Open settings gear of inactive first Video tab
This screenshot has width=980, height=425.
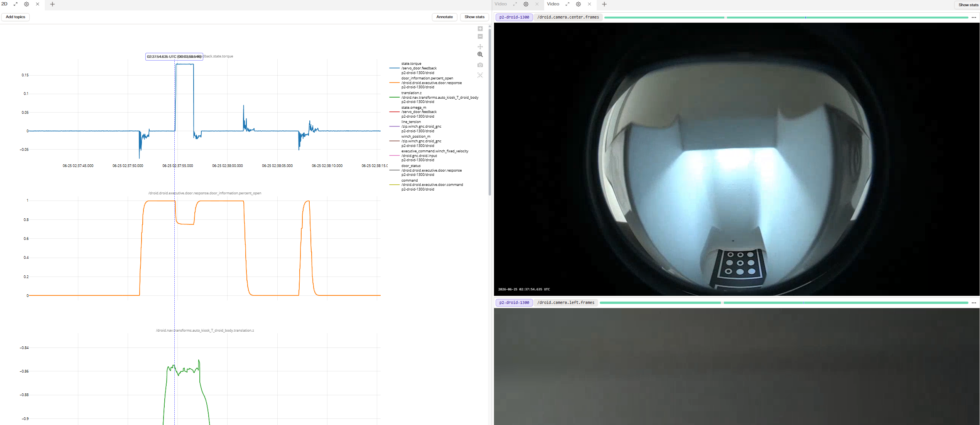(x=526, y=4)
